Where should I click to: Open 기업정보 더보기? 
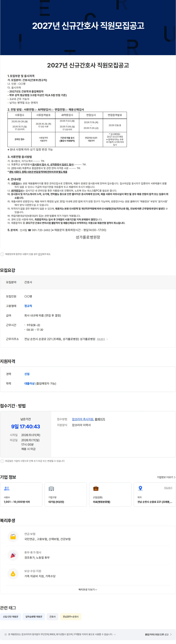click(166, 477)
